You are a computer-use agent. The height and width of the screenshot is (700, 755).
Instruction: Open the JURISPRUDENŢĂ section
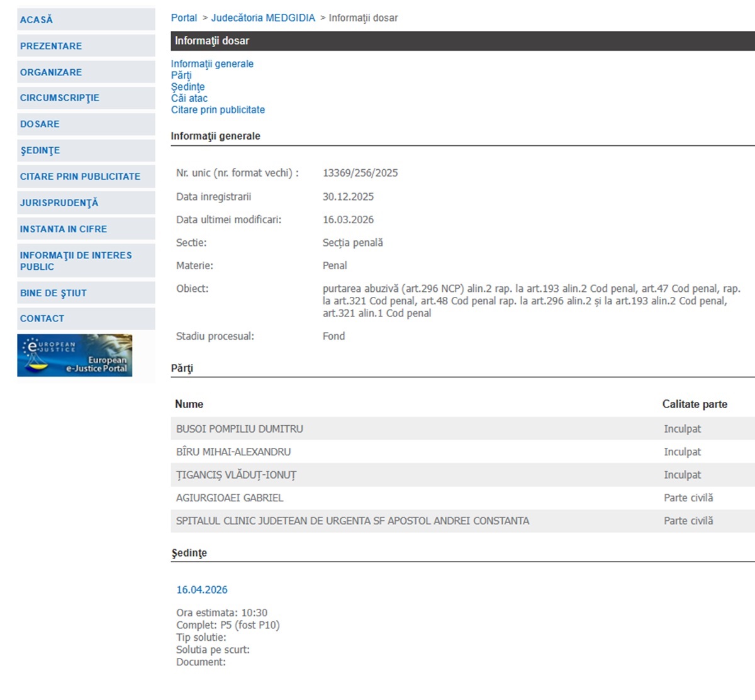tap(59, 203)
